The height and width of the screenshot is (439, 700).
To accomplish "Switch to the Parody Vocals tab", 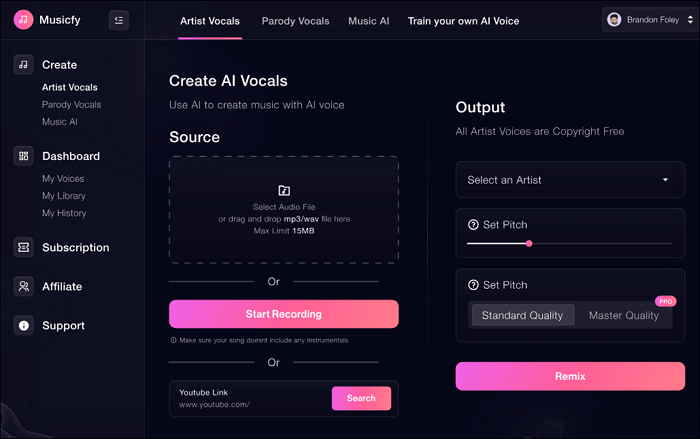I will [x=293, y=21].
